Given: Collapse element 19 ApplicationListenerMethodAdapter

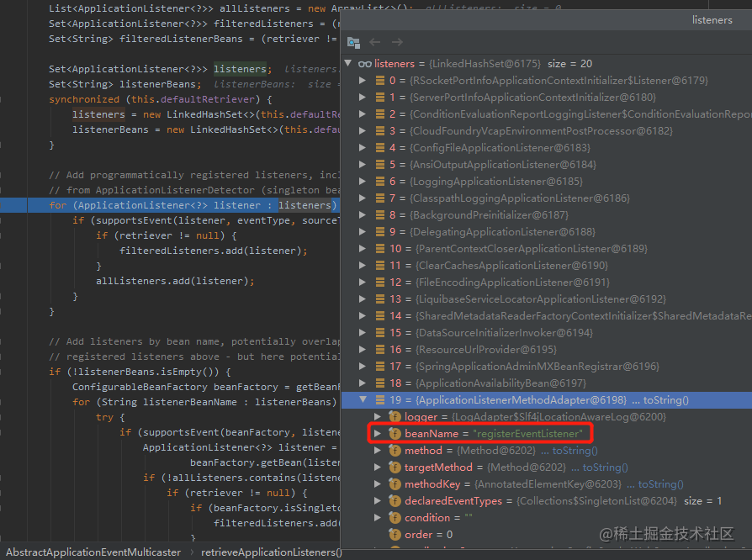Looking at the screenshot, I should coord(363,399).
